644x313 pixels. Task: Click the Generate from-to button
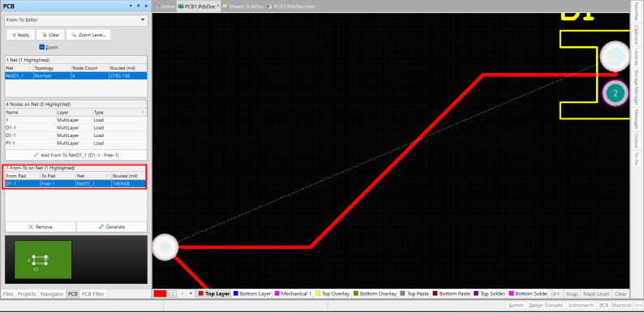(112, 227)
